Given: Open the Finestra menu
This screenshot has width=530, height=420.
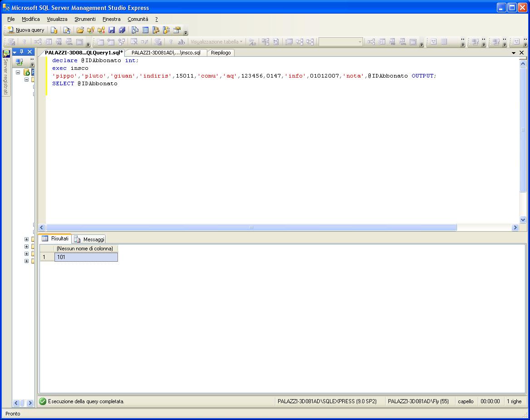Looking at the screenshot, I should [x=112, y=19].
